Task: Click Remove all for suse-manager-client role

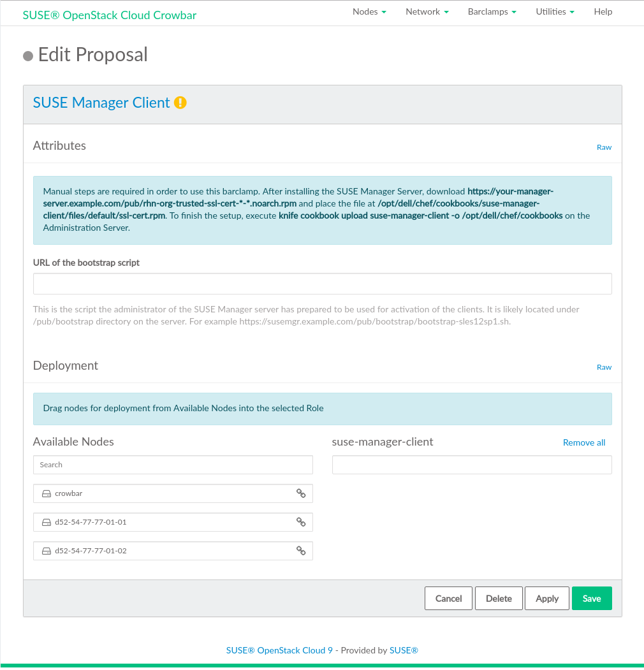Action: coord(584,442)
